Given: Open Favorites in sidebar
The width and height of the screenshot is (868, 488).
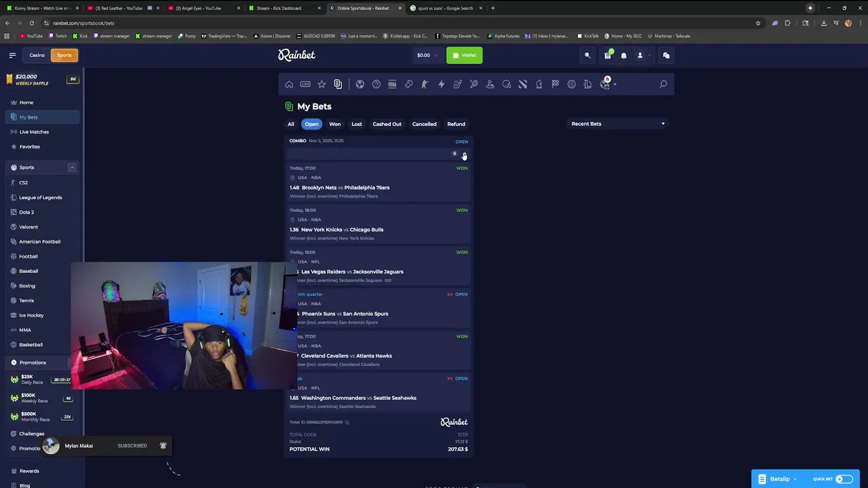Looking at the screenshot, I should pyautogui.click(x=42, y=146).
